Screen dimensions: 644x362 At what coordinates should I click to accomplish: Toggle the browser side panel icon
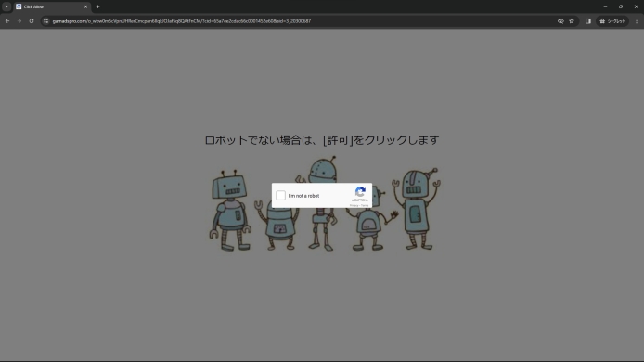588,21
